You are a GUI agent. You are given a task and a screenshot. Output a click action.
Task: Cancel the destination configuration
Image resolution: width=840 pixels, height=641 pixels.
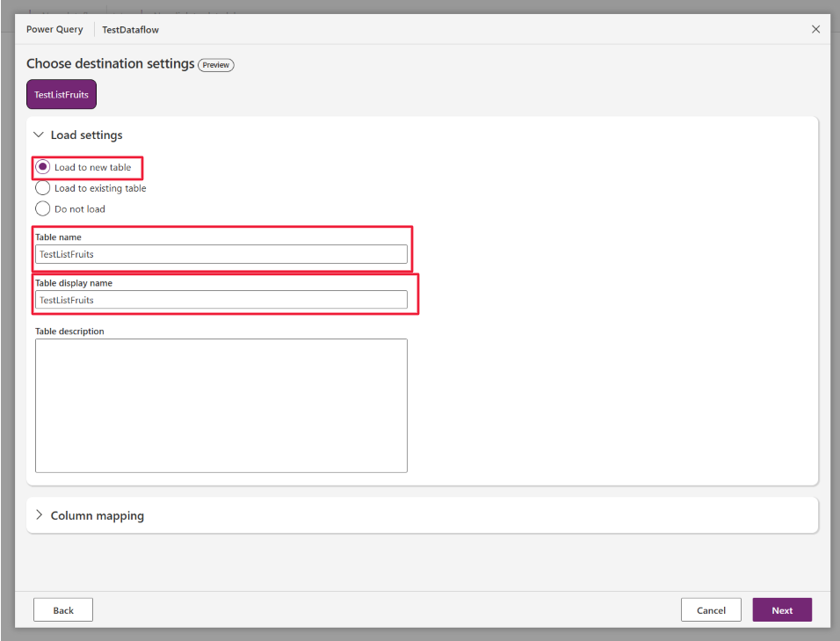[x=710, y=609]
